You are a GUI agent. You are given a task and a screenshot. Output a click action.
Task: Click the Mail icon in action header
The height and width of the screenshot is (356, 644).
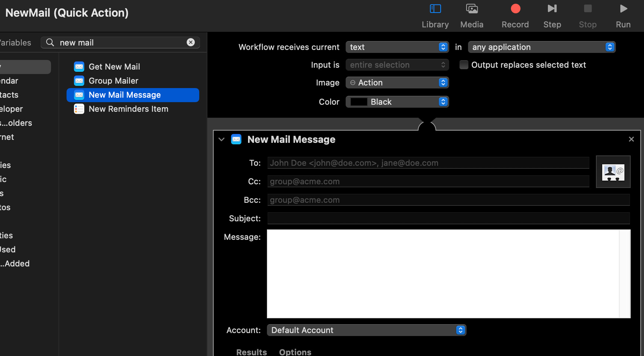(x=236, y=139)
